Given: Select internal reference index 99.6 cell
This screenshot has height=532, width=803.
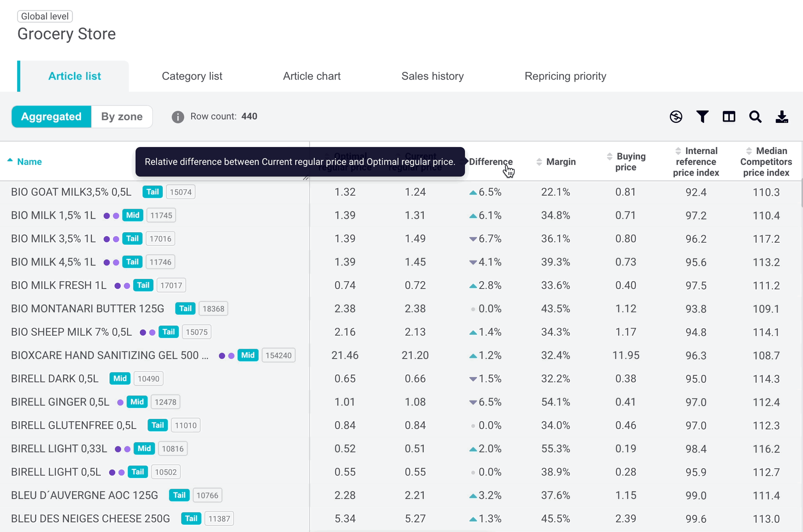Looking at the screenshot, I should click(696, 519).
